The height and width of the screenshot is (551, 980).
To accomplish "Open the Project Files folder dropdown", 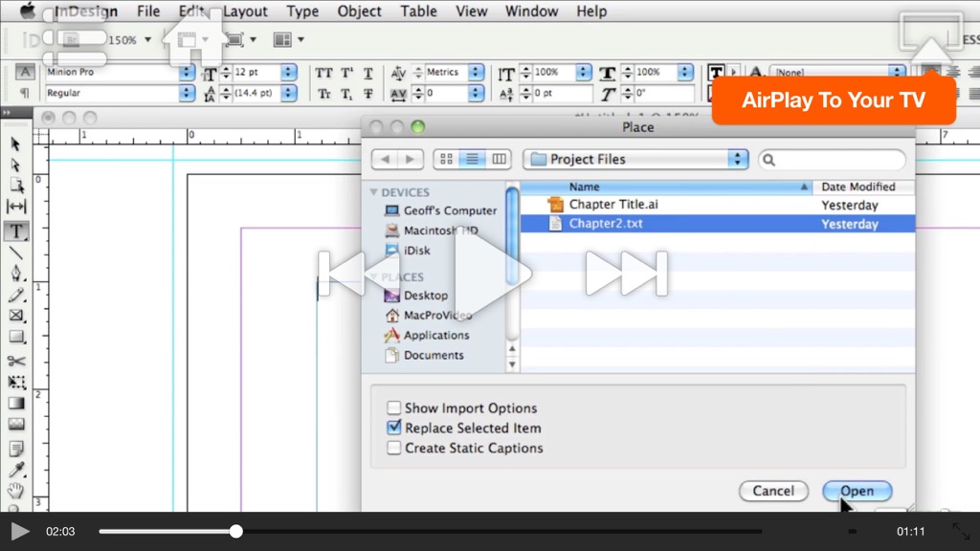I will point(635,160).
